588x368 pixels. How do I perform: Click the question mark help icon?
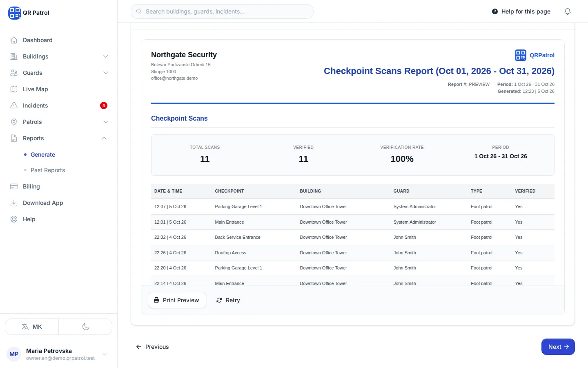pyautogui.click(x=495, y=11)
